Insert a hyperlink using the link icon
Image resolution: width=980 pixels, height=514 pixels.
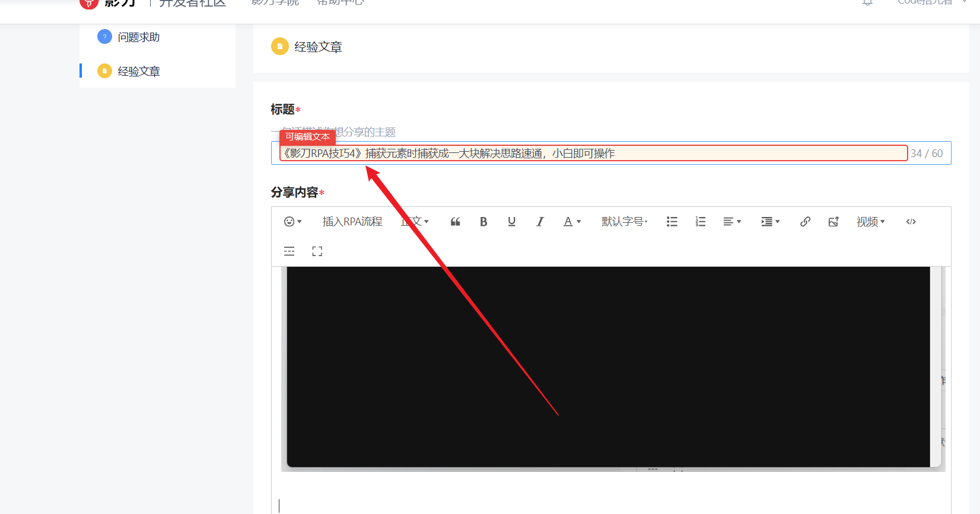click(x=805, y=222)
